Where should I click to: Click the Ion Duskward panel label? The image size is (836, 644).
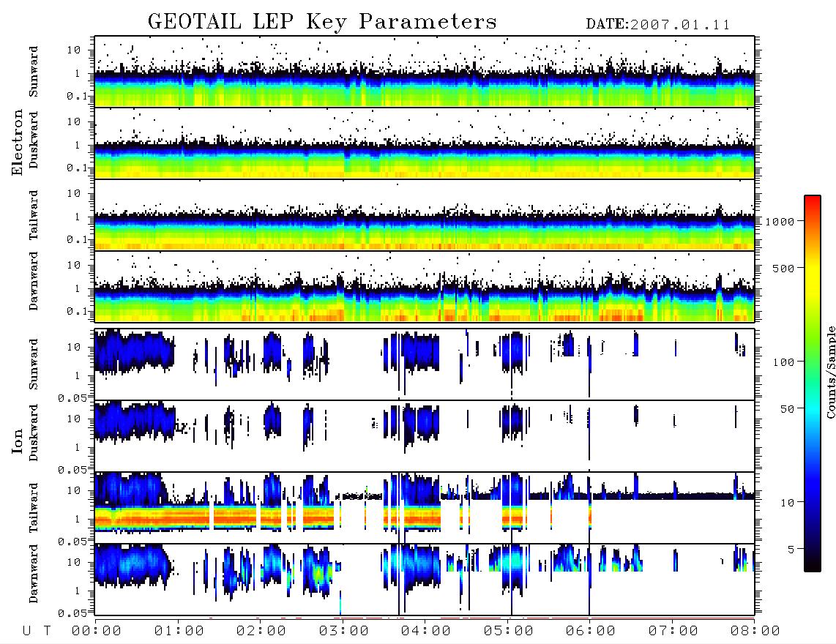coord(34,433)
